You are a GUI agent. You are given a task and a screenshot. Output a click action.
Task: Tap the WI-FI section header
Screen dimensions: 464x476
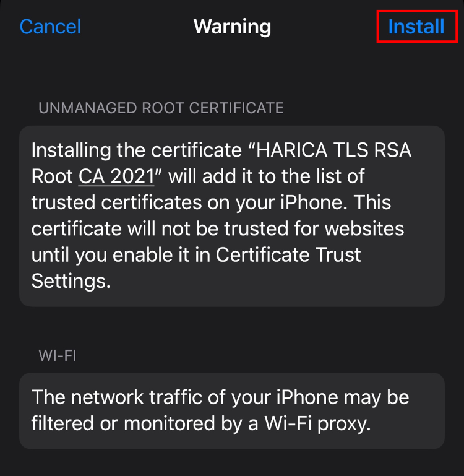click(x=58, y=355)
